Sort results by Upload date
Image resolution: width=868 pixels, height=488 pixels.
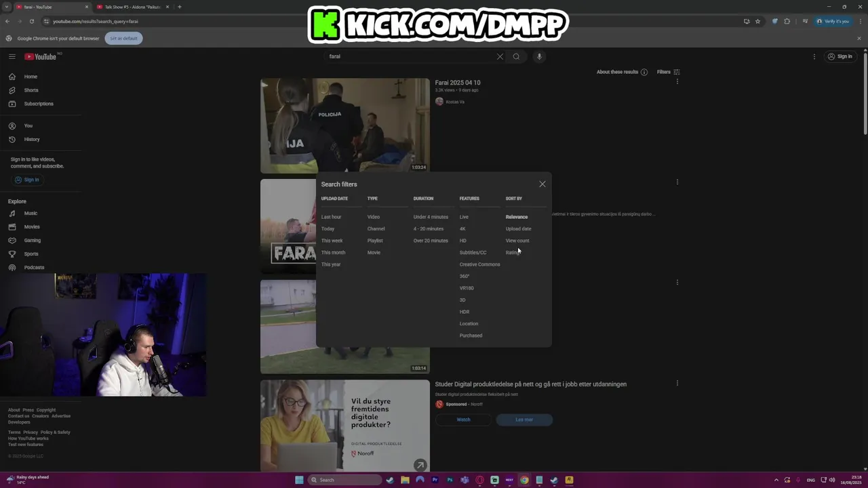(519, 229)
